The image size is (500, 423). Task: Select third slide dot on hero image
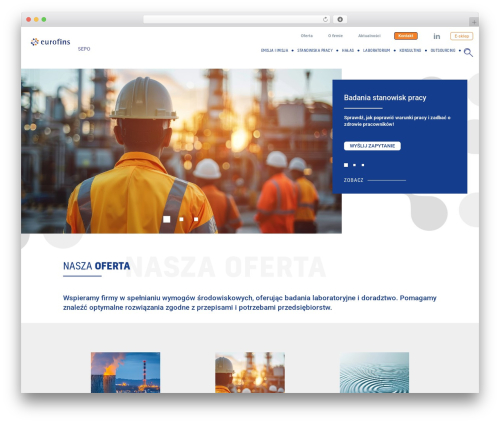coord(196,219)
